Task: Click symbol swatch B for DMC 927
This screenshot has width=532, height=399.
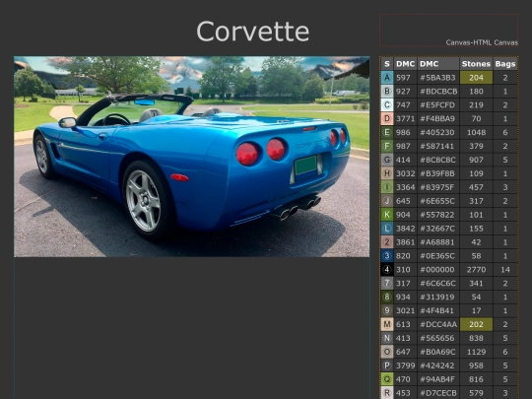Action: click(387, 92)
